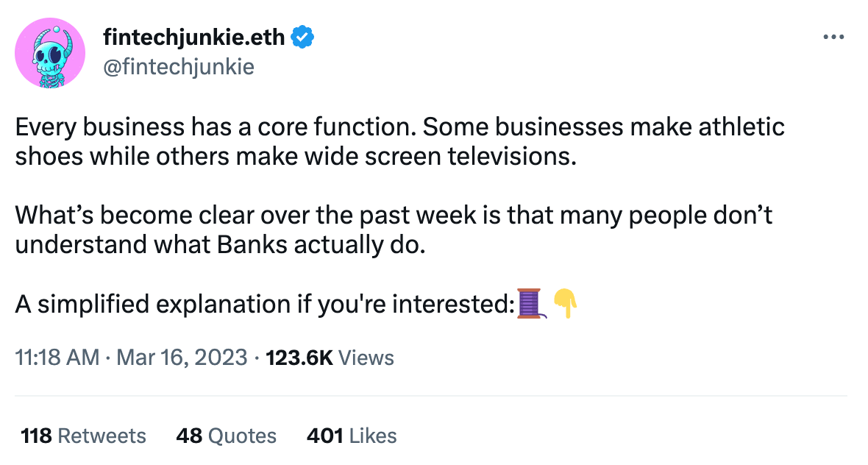Click the word 'Banks' in the tweet

click(x=252, y=245)
